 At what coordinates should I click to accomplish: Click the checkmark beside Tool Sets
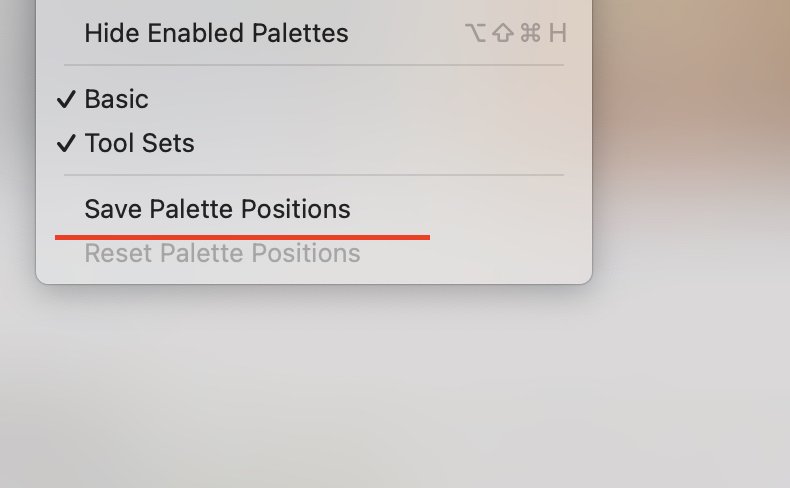[x=66, y=144]
